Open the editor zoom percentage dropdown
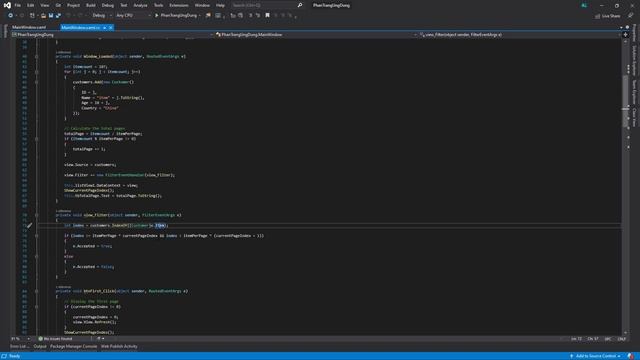 pos(20,339)
